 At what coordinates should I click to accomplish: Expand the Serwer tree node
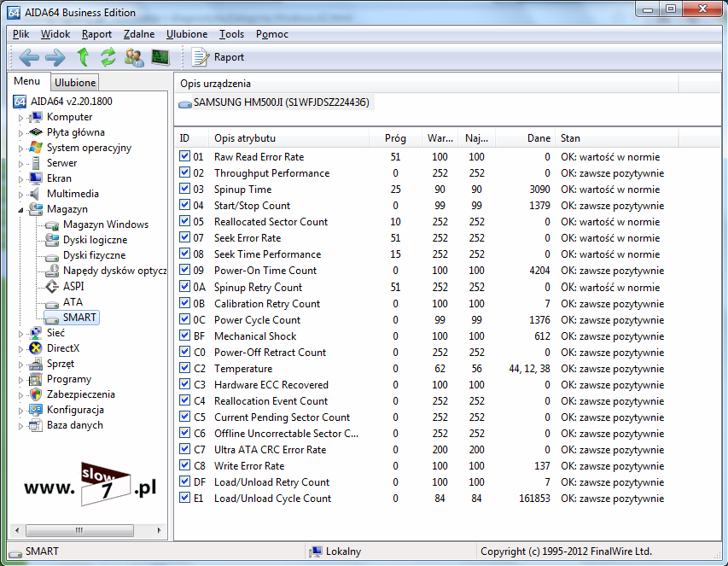(20, 164)
